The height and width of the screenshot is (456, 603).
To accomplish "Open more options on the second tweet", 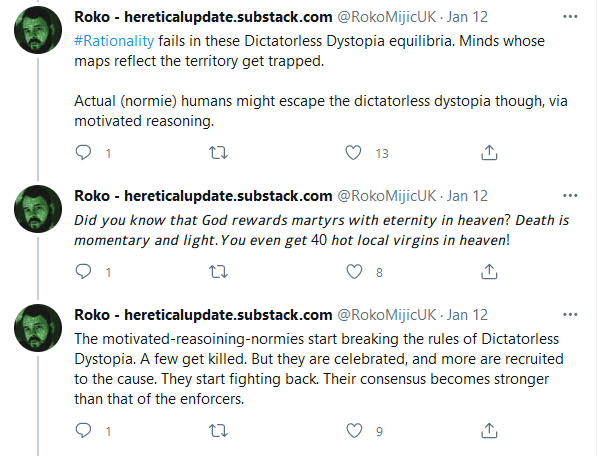I will [569, 194].
